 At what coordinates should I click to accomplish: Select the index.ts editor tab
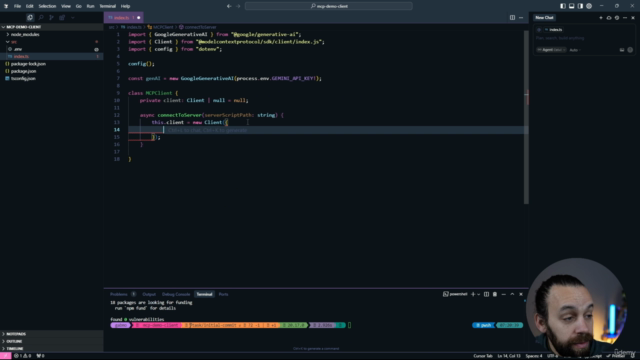click(x=123, y=18)
